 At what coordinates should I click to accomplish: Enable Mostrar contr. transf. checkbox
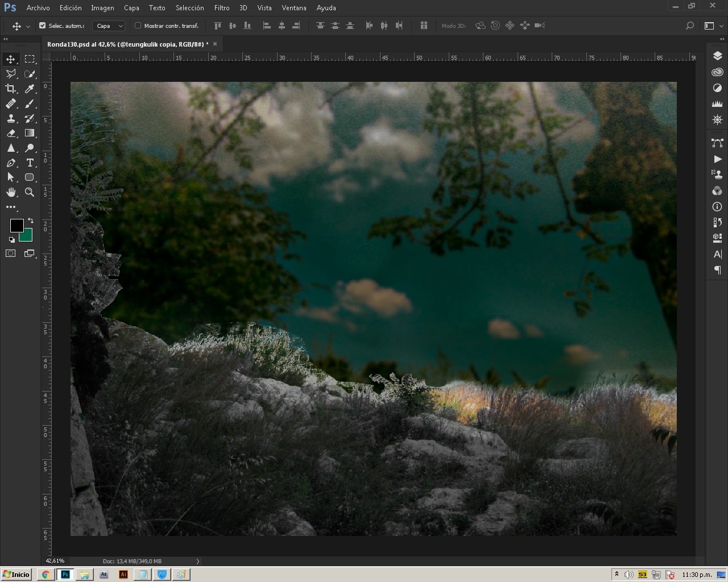pyautogui.click(x=138, y=26)
